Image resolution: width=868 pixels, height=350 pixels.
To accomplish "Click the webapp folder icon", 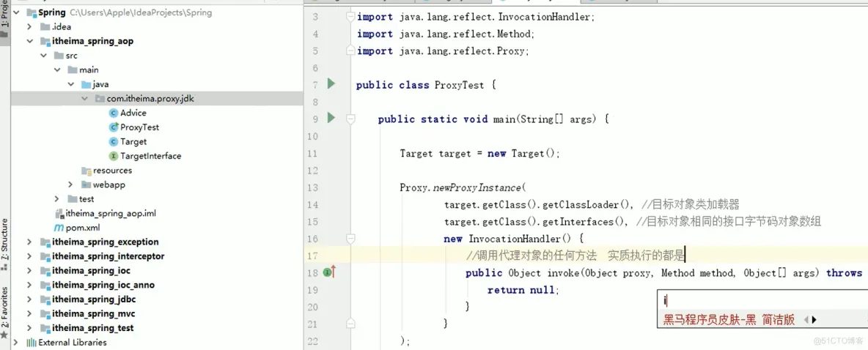I will tap(86, 185).
